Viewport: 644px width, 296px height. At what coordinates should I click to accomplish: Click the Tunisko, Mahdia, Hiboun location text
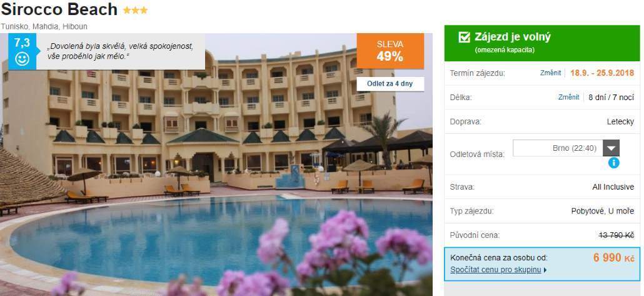click(x=44, y=27)
